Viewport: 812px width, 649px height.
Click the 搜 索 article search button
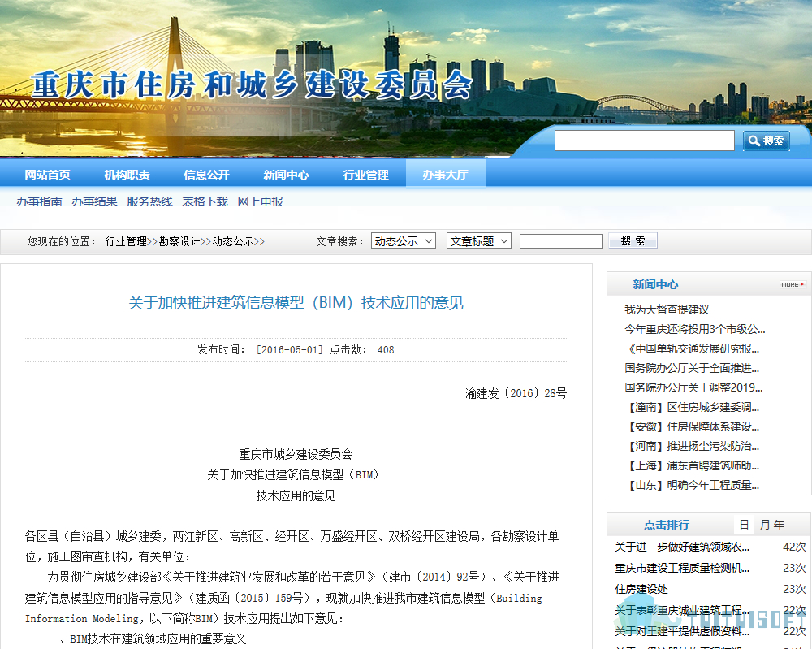pyautogui.click(x=633, y=241)
